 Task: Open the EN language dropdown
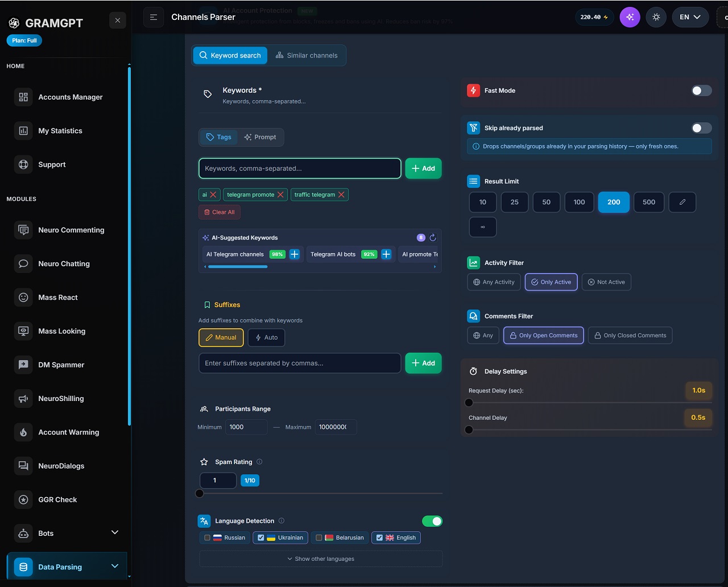[x=690, y=17]
